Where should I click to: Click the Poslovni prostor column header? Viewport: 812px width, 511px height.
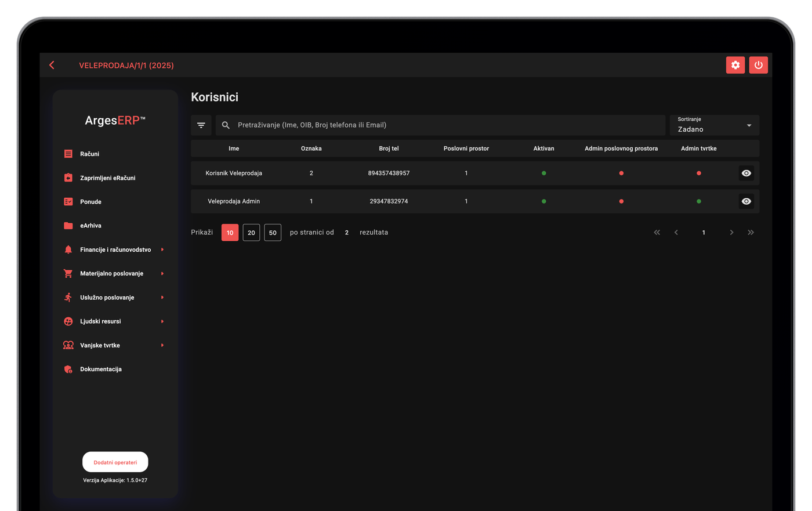[x=466, y=148]
